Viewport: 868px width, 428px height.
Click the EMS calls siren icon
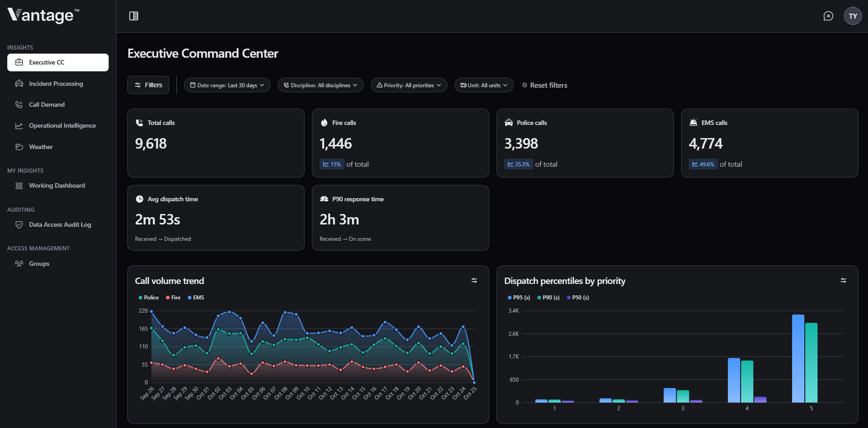(693, 123)
